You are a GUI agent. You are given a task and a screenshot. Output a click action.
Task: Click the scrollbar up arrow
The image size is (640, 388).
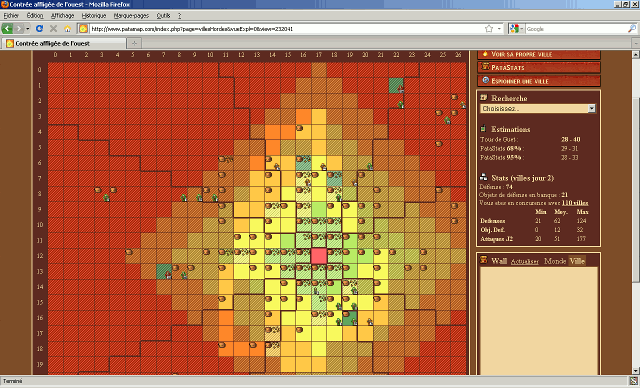point(636,54)
